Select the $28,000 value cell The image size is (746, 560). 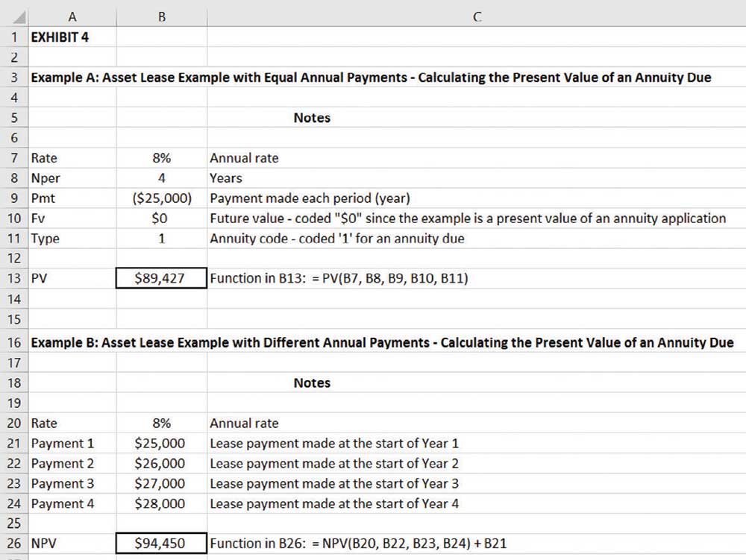click(162, 503)
